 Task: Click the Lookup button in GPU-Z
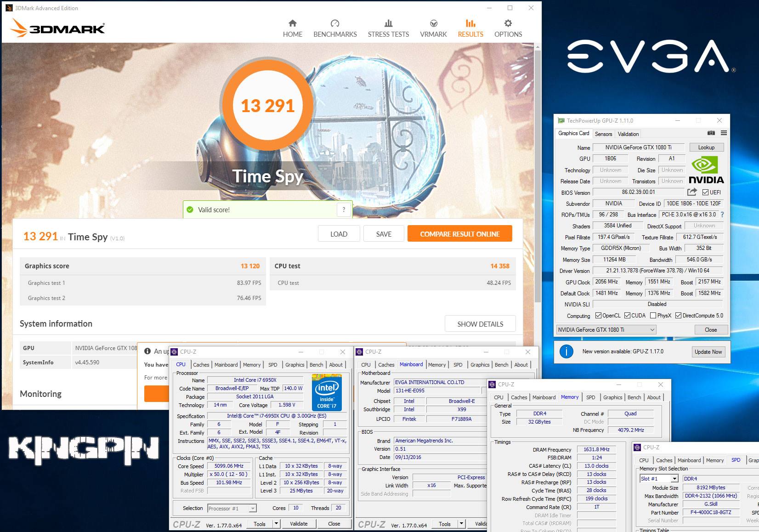tap(706, 147)
